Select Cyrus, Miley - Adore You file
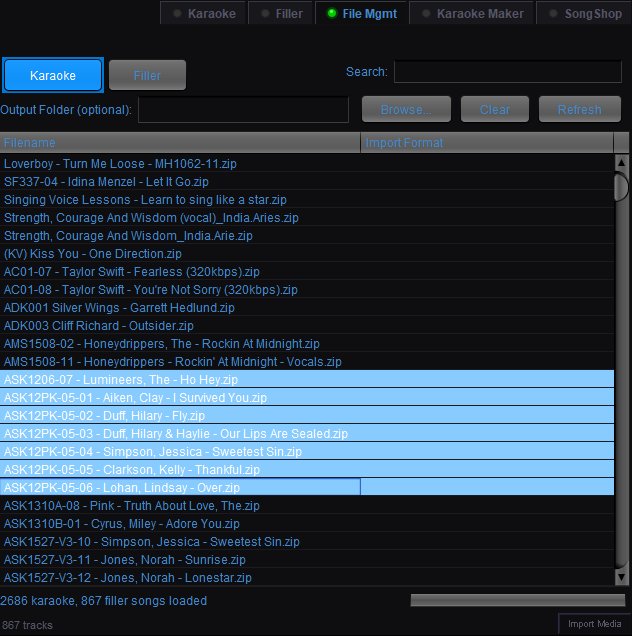 coord(307,523)
